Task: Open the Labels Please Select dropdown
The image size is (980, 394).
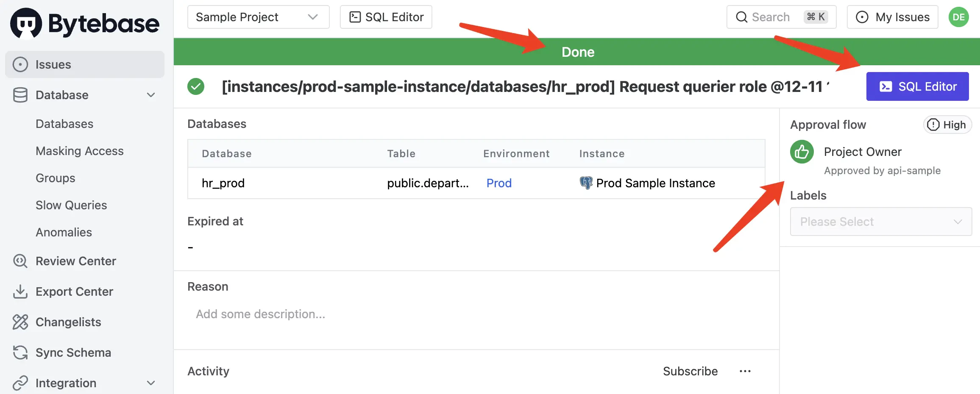Action: 880,222
